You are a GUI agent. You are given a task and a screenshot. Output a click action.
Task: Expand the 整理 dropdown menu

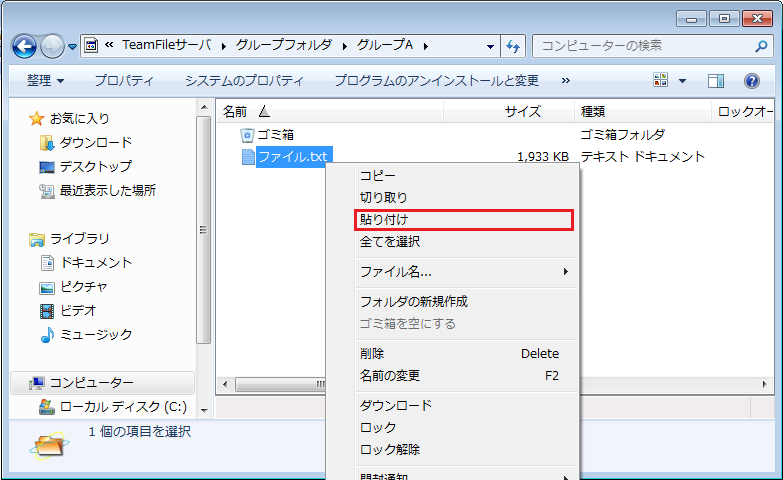tap(46, 80)
